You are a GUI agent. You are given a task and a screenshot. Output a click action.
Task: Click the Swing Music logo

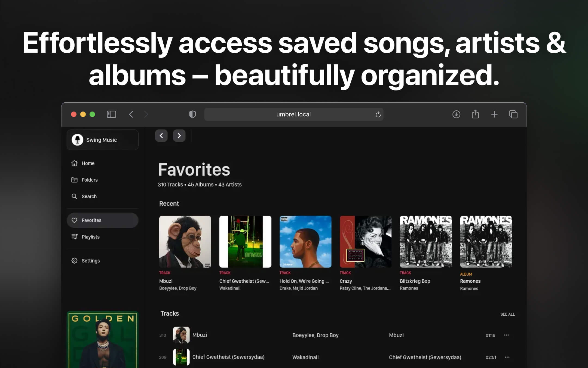[x=78, y=140]
